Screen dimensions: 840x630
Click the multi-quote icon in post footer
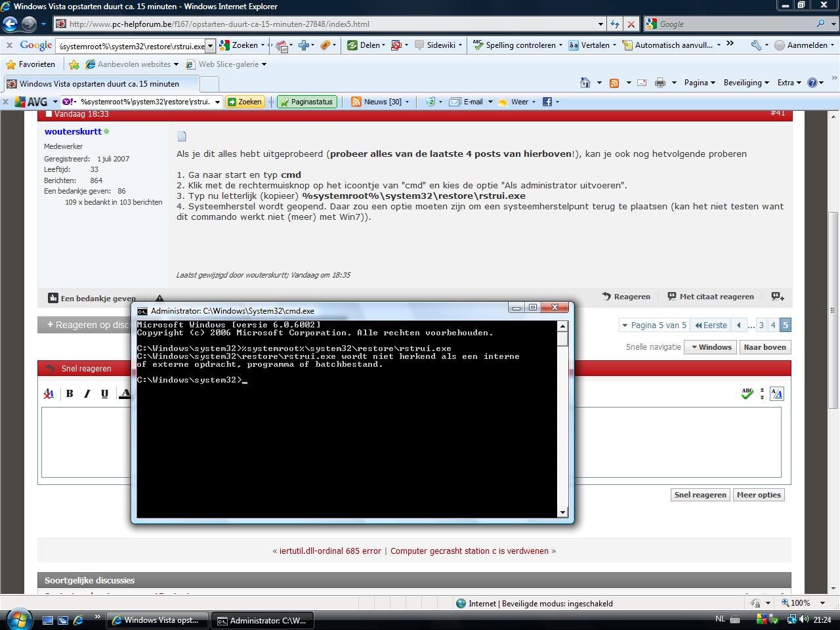778,297
